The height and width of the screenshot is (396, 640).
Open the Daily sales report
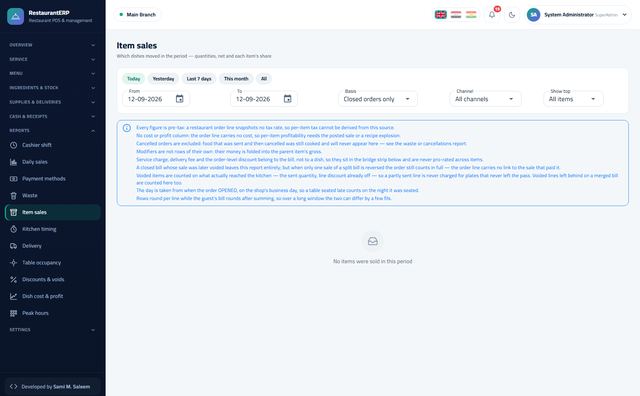[53, 162]
